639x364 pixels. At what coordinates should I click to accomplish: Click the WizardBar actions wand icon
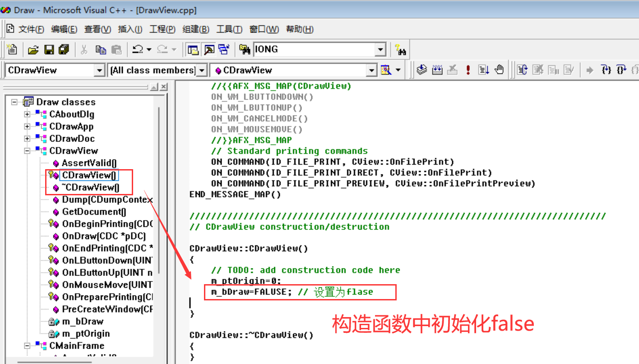(386, 70)
